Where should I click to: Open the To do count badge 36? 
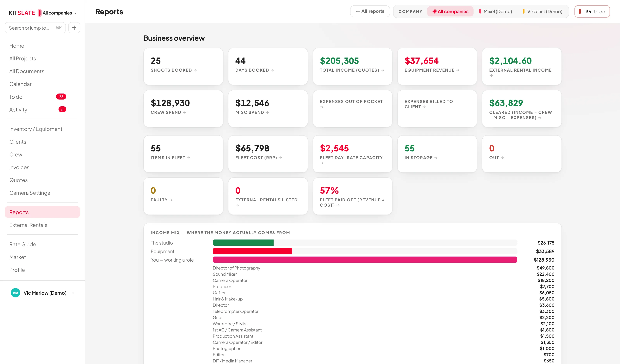(61, 97)
